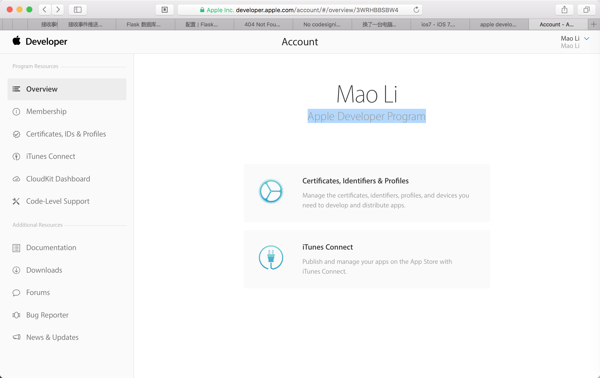Click the News & Updates megaphone icon

pos(16,337)
